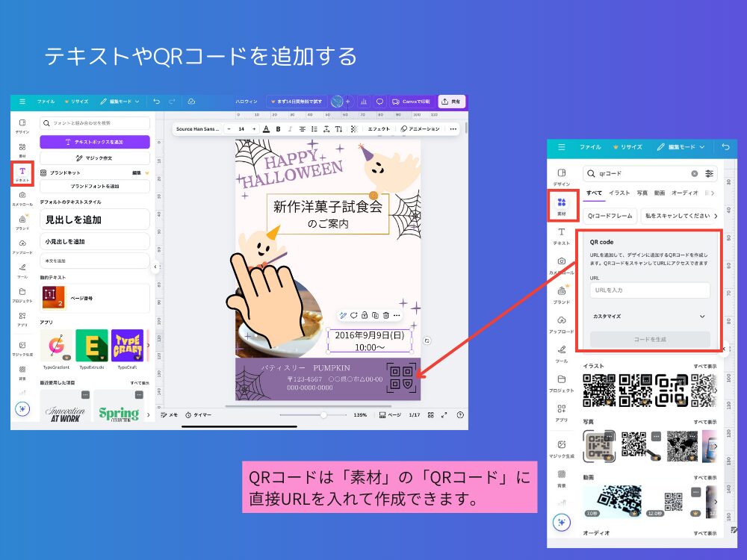
Task: Click Canva assistant sparkle button, left window
Action: [22, 408]
